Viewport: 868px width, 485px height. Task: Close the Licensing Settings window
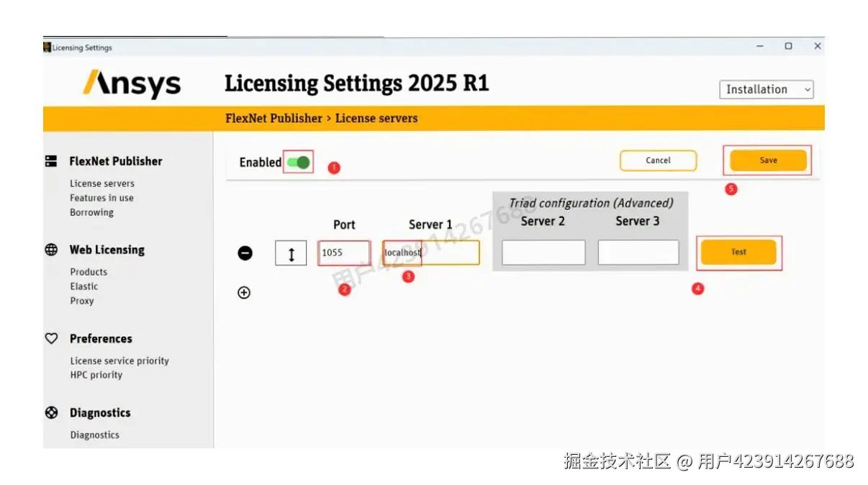(818, 46)
